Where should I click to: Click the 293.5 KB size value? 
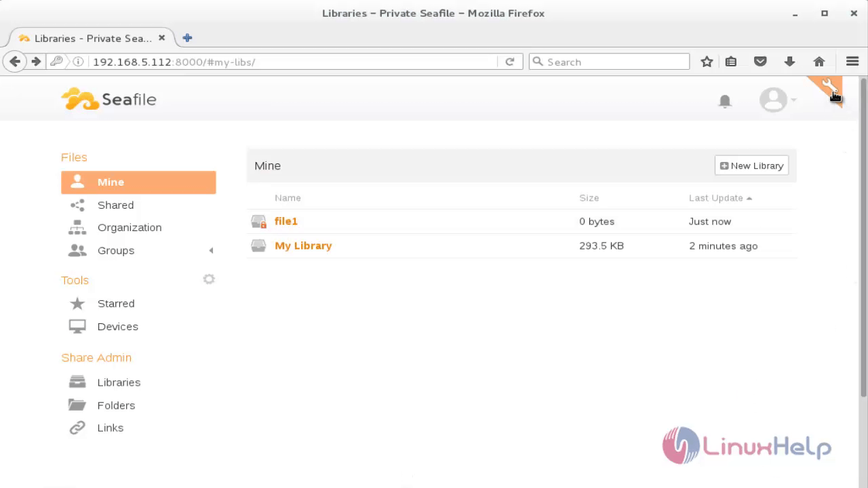tap(601, 245)
